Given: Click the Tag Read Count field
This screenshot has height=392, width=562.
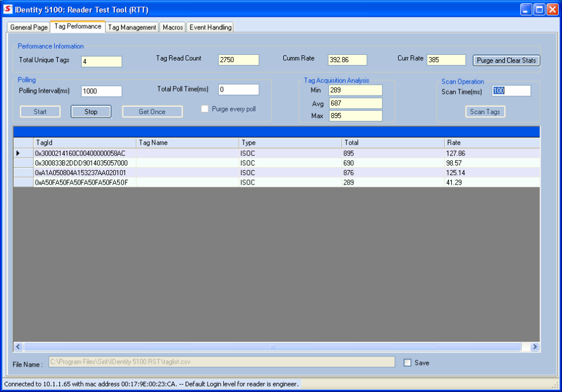Looking at the screenshot, I should (x=239, y=60).
